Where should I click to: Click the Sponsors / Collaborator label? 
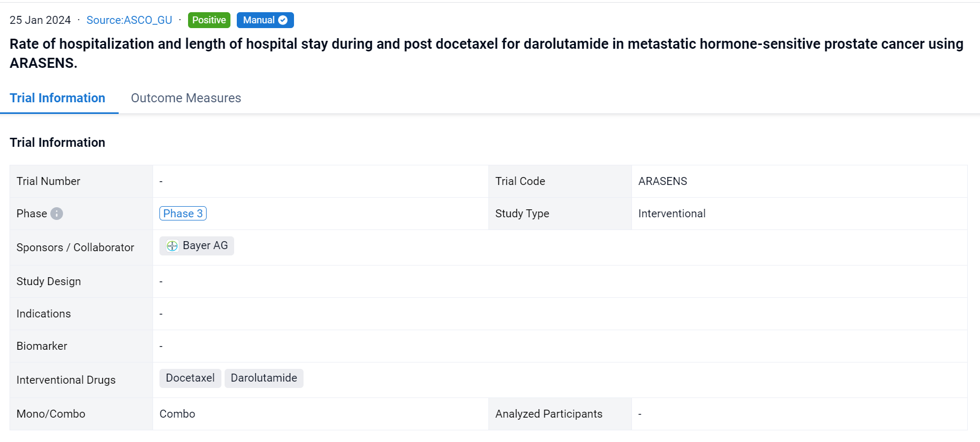(x=75, y=247)
